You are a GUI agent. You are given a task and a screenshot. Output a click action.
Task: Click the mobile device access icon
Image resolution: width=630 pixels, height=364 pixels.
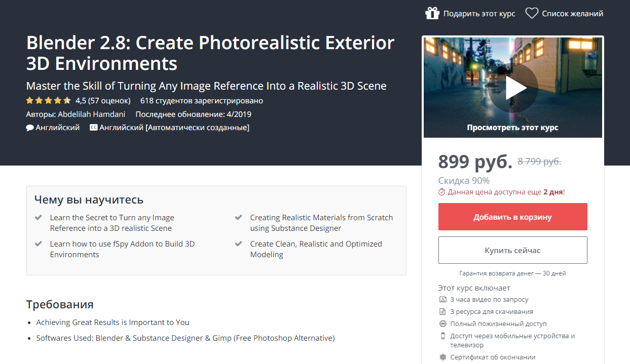pyautogui.click(x=443, y=336)
